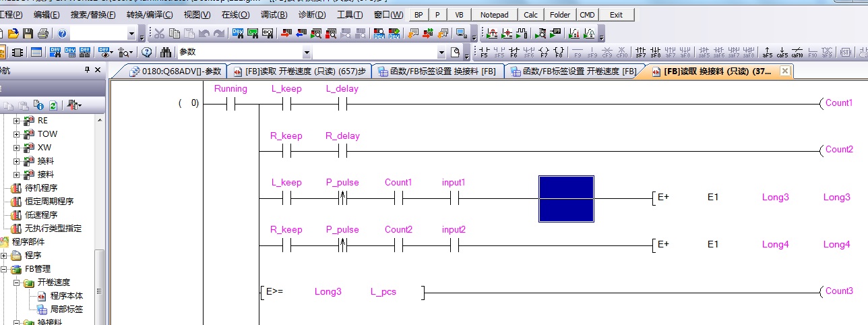This screenshot has width=868, height=325.
Task: Click the Print icon in toolbar
Action: pyautogui.click(x=42, y=34)
